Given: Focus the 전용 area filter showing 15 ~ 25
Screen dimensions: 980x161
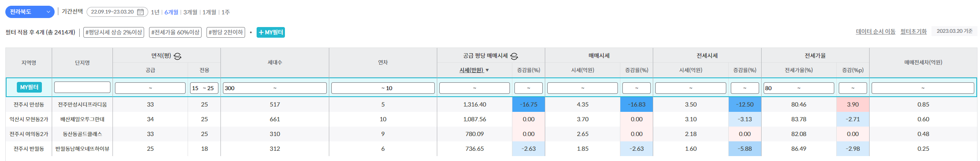Looking at the screenshot, I should (204, 88).
